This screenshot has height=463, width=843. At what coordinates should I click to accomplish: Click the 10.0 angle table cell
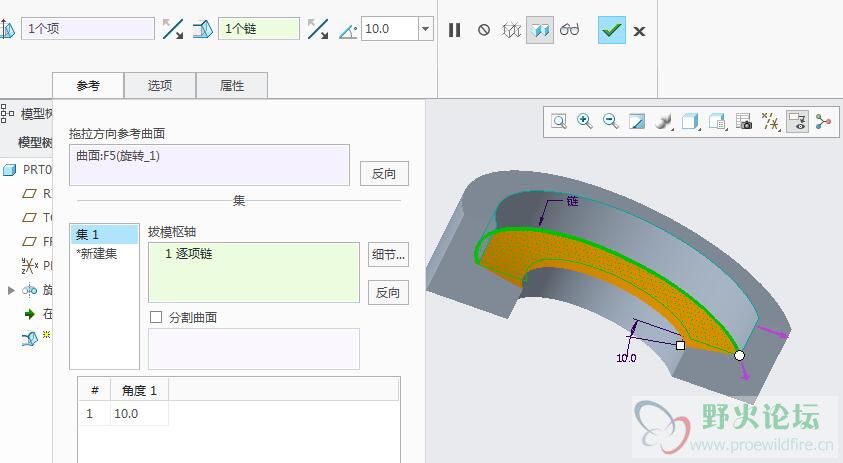(139, 414)
